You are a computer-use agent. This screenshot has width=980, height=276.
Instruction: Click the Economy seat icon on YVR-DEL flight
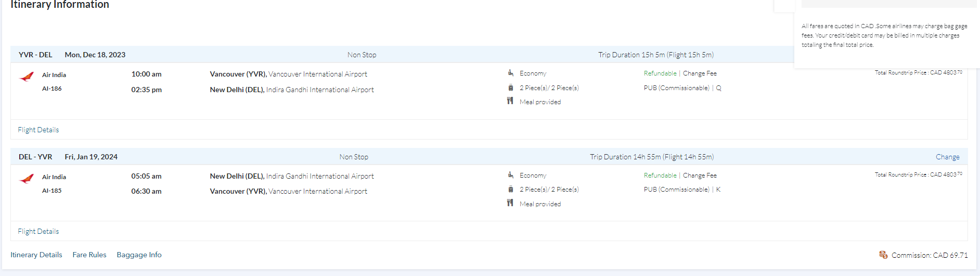coord(511,73)
